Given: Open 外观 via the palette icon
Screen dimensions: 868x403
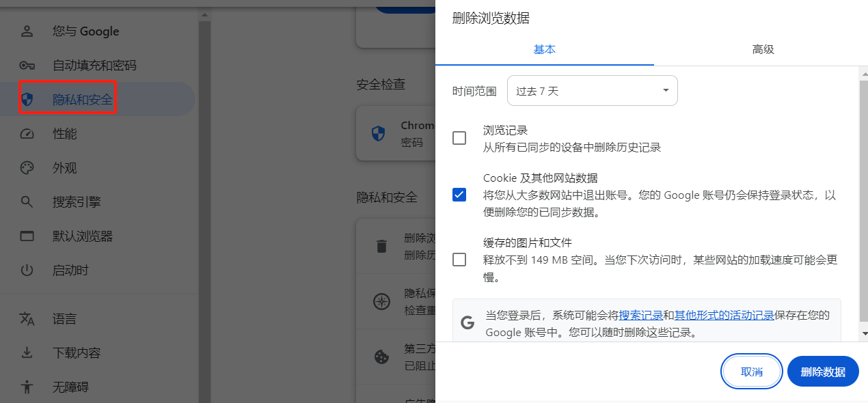Looking at the screenshot, I should coord(27,167).
